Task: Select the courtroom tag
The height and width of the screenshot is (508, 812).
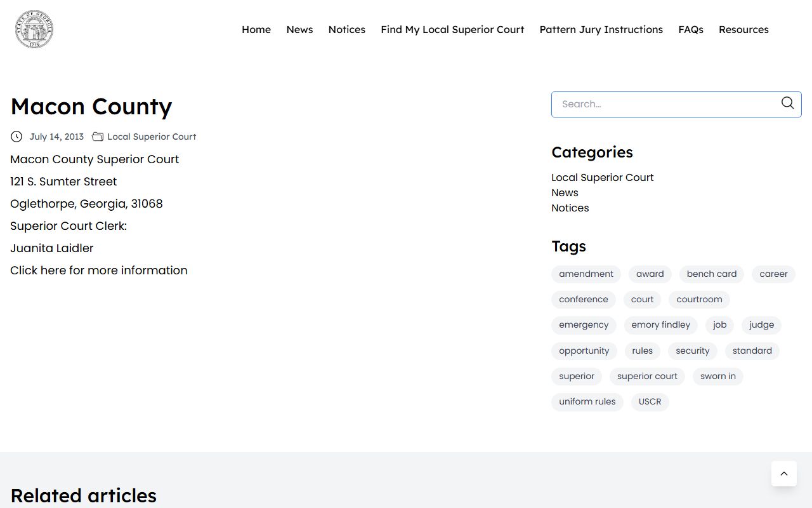Action: click(700, 300)
